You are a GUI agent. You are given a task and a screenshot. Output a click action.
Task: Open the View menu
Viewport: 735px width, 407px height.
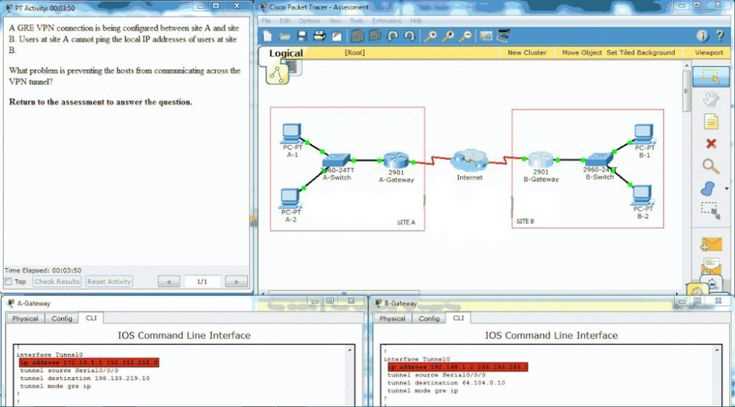tap(335, 21)
